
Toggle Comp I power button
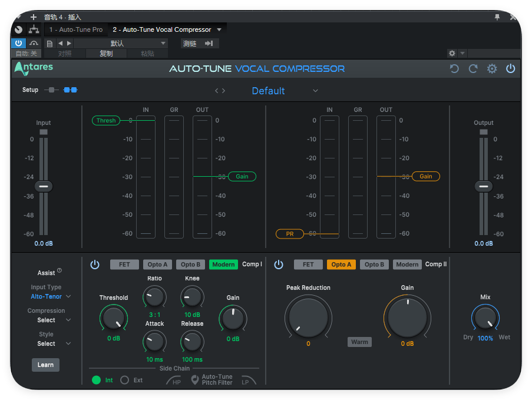95,265
